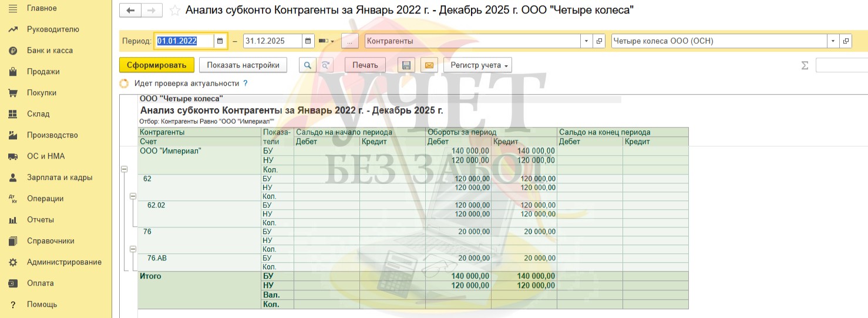This screenshot has height=318, width=868.
Task: Open the Регистр учета dropdown
Action: (x=477, y=65)
